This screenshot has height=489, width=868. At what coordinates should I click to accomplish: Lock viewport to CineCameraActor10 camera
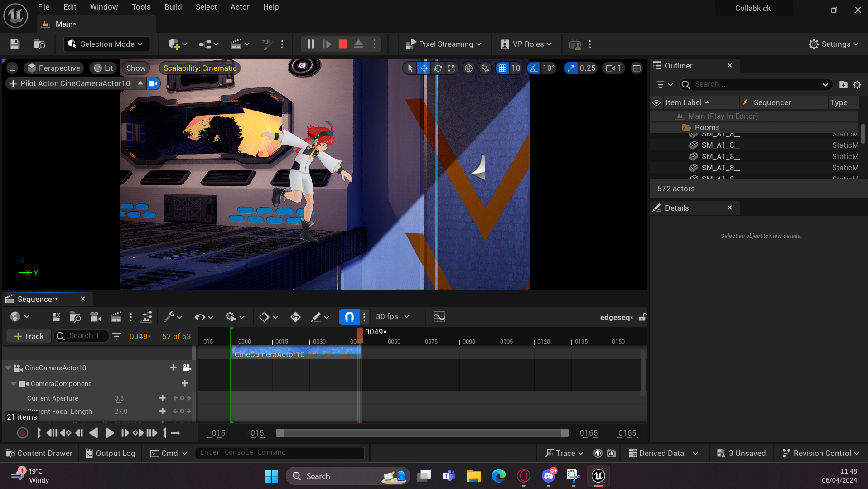pyautogui.click(x=187, y=368)
